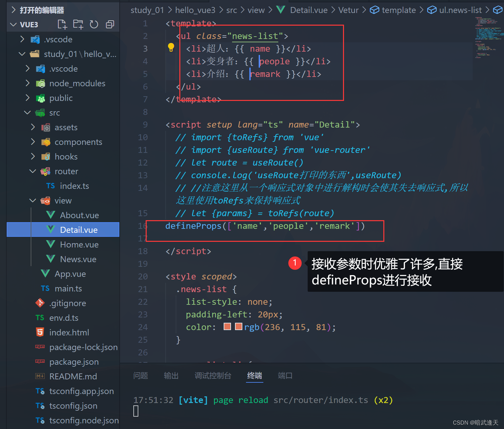Image resolution: width=504 pixels, height=429 pixels.
Task: Click the Detail.vue breadcrumb segment
Action: (309, 10)
